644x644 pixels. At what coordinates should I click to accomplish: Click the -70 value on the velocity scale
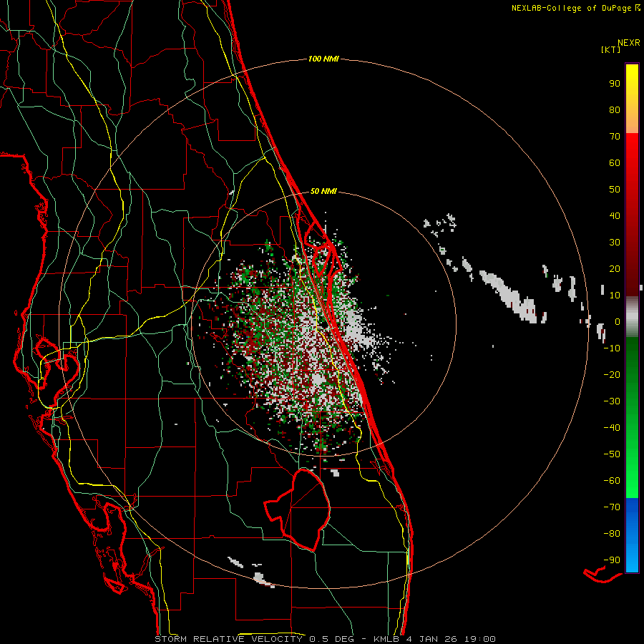tap(612, 507)
